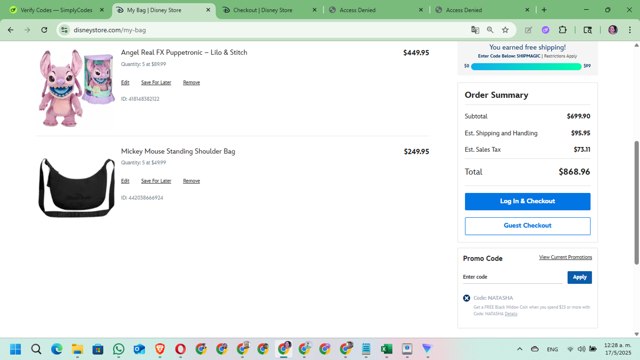Image resolution: width=640 pixels, height=360 pixels.
Task: Click the Wi-Fi network tray icon
Action: [571, 349]
